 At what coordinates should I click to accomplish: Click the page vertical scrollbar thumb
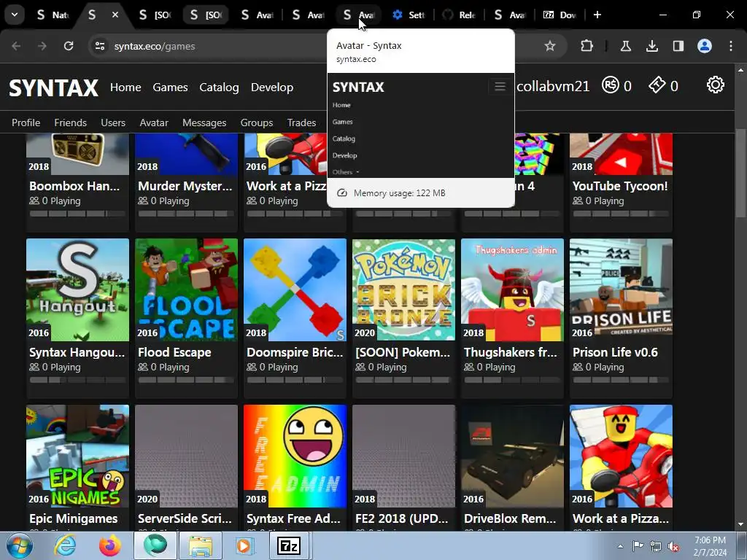click(740, 174)
